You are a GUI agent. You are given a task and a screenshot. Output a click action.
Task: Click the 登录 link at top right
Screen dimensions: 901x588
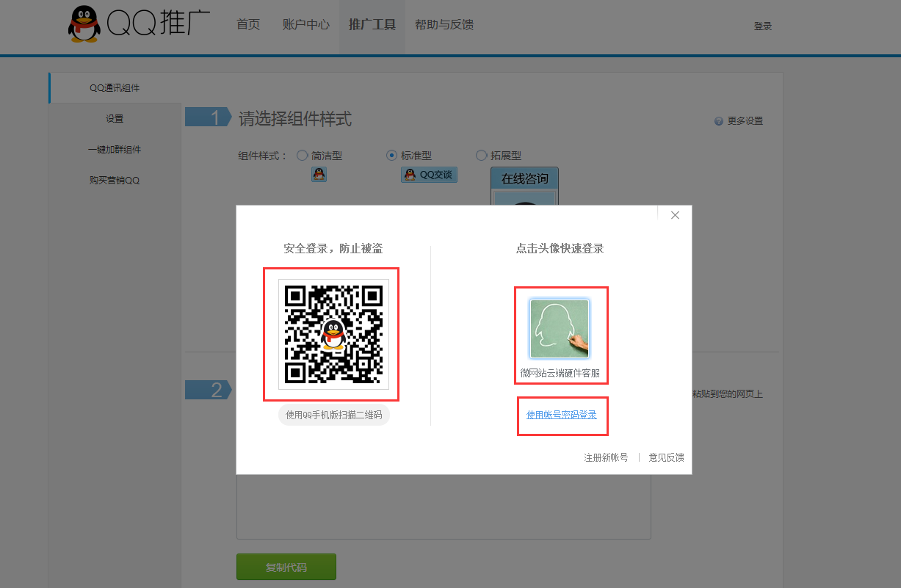763,26
